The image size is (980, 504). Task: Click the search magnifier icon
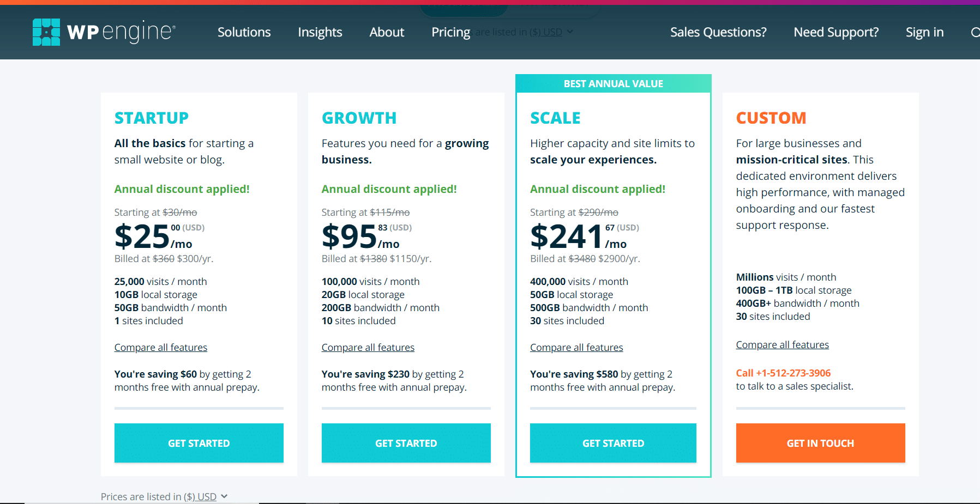coord(975,33)
